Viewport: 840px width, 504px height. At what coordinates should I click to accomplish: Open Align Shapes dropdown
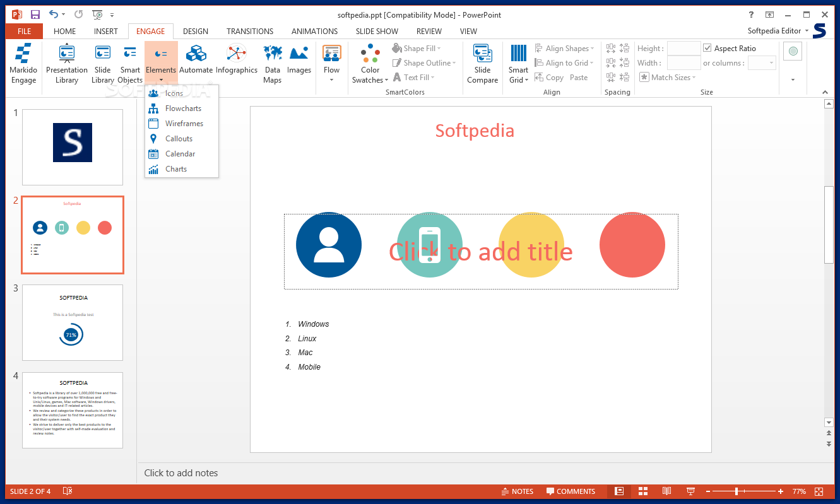[x=565, y=49]
